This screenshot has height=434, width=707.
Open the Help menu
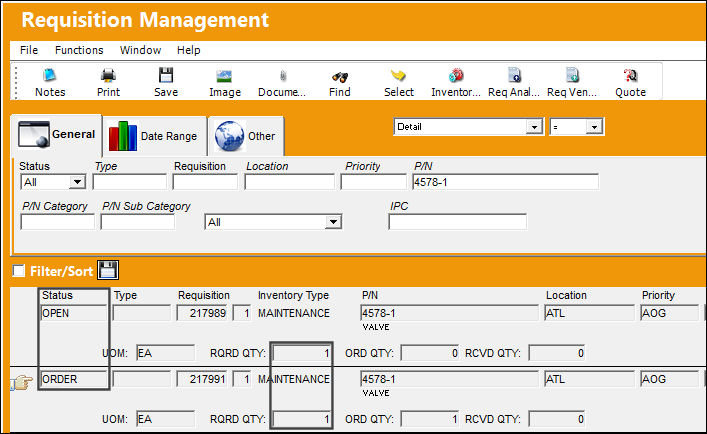(188, 50)
